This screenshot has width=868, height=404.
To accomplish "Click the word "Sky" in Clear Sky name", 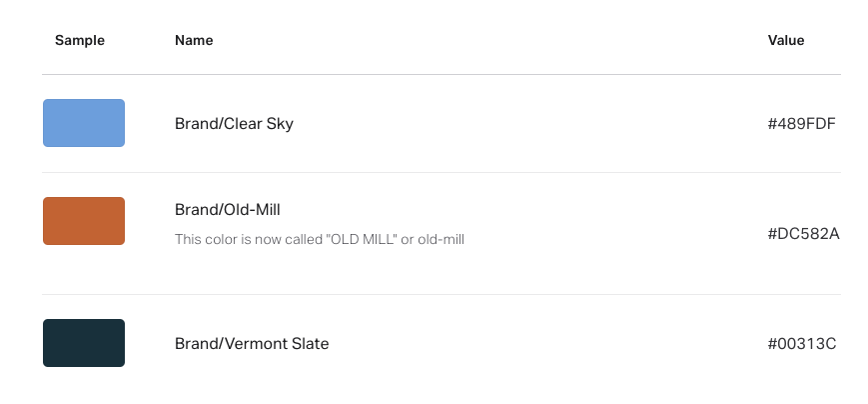I will pos(279,124).
